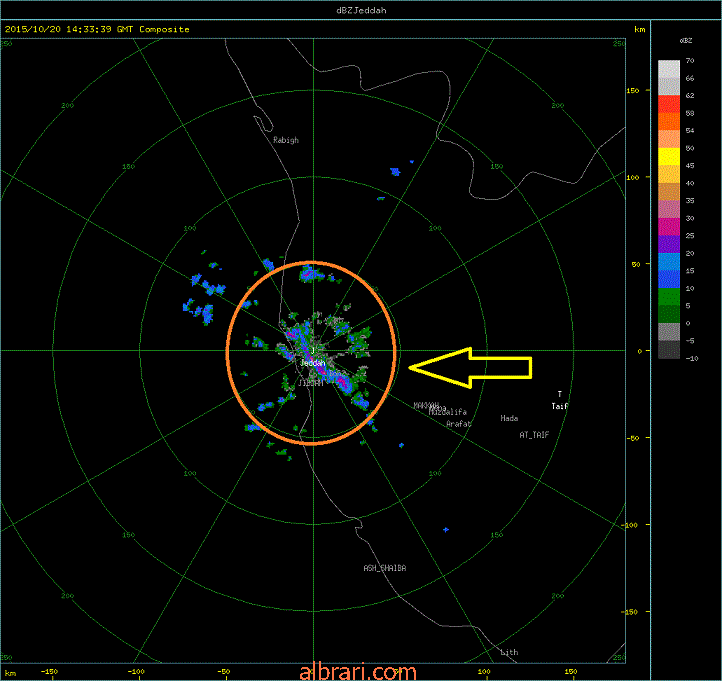Select the 2015/10/20 14:33:39 GMT Composite timestamp
The width and height of the screenshot is (722, 681).
97,29
